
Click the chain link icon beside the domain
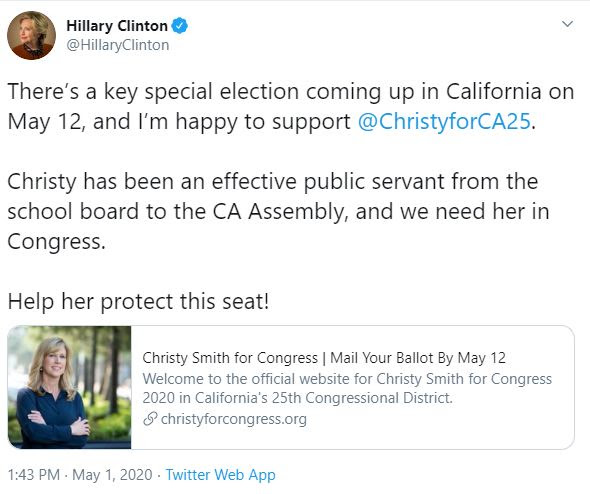point(150,419)
